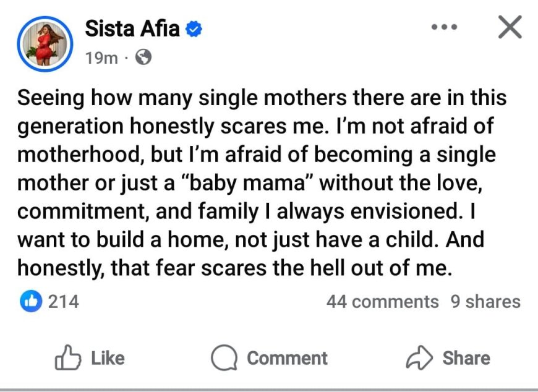Click the public globe audience icon
Image resolution: width=538 pixels, height=392 pixels.
pos(143,58)
